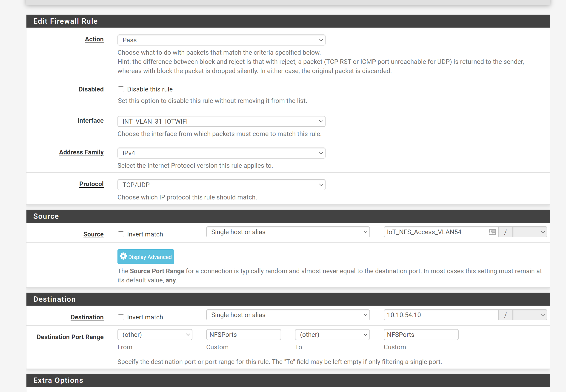566x392 pixels.
Task: Click the Action help link label
Action: click(x=94, y=39)
